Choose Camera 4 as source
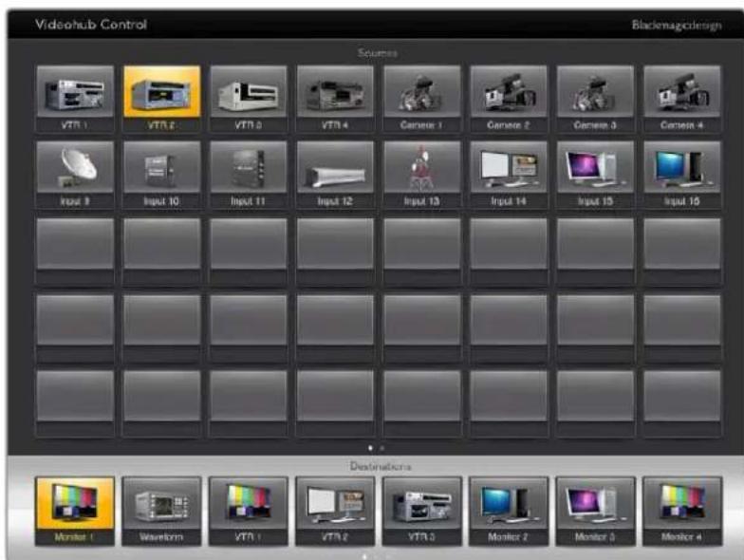This screenshot has width=744, height=560. click(681, 99)
